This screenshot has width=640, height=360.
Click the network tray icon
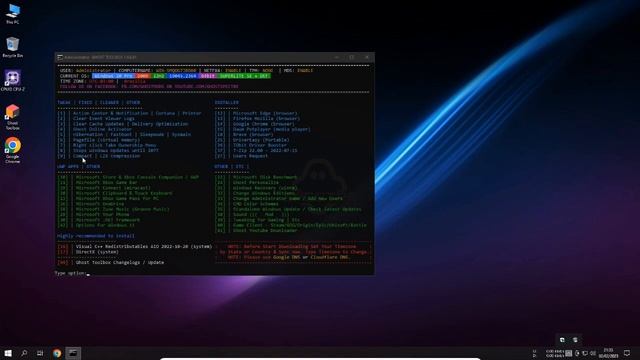click(585, 353)
